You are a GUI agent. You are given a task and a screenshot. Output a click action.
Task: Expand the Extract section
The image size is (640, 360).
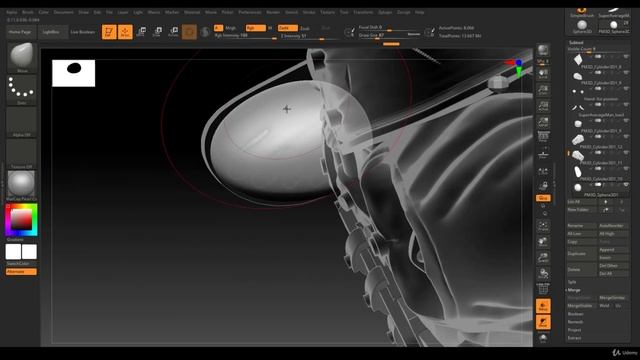574,338
